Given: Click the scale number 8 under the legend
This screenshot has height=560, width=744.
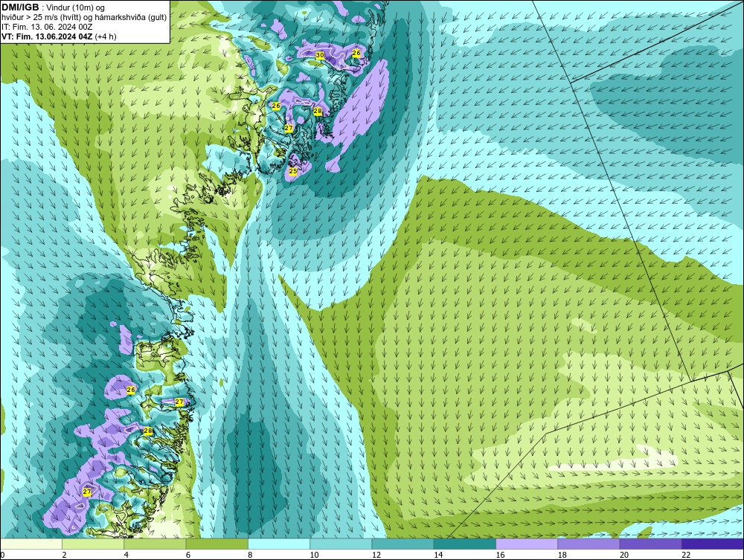Looking at the screenshot, I should [x=250, y=555].
